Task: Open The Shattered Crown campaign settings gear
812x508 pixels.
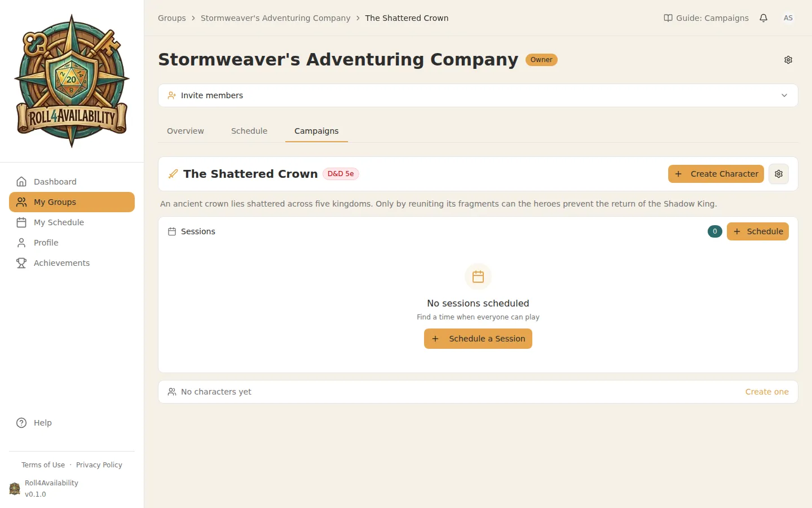Action: 779,174
